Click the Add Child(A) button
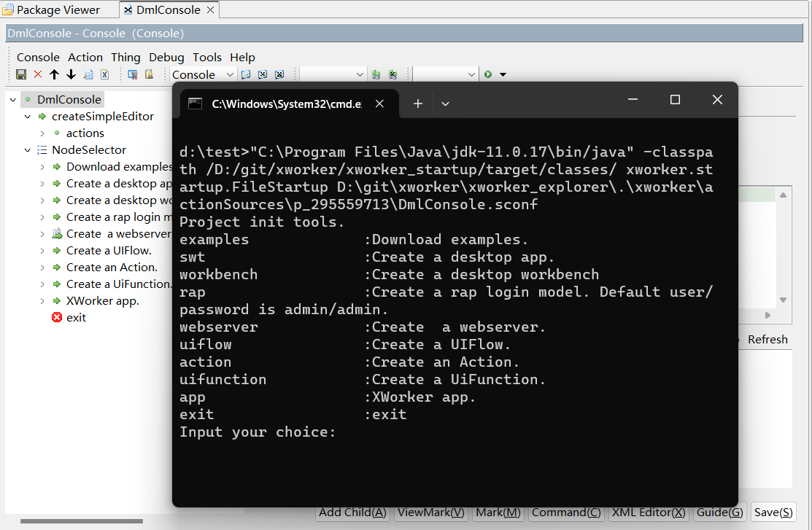 pyautogui.click(x=352, y=513)
